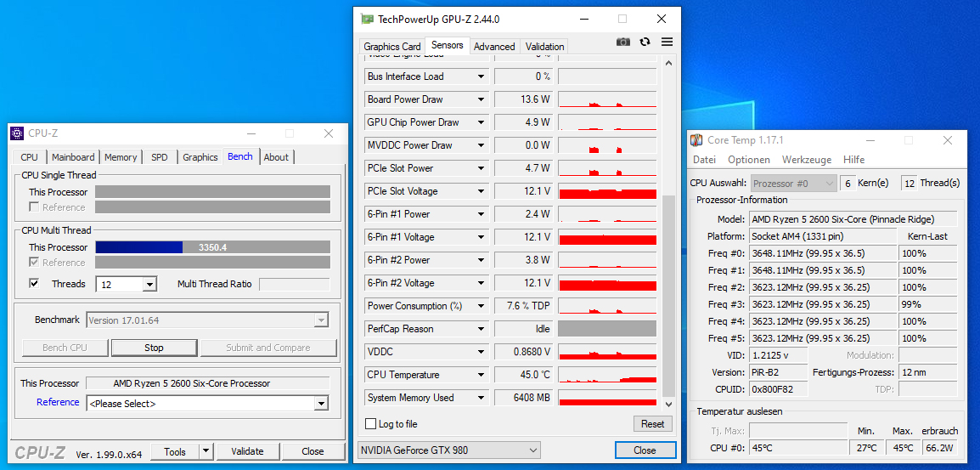Click the Multi Thread Ratio field
Viewport: 980px width, 470px height.
295,284
